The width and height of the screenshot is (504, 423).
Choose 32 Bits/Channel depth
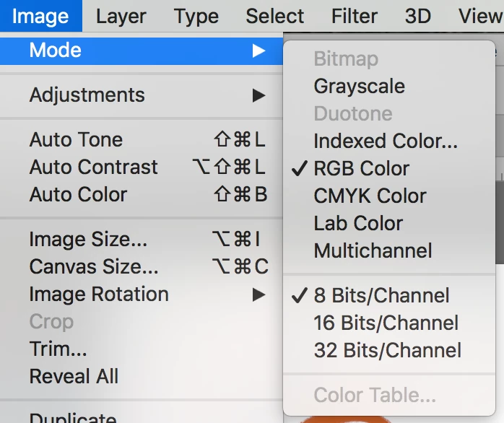pos(387,351)
